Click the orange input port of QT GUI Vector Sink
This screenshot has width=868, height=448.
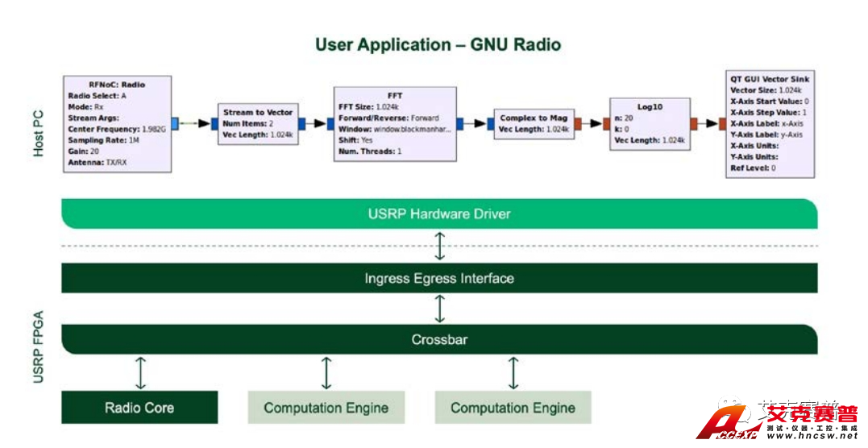point(722,124)
